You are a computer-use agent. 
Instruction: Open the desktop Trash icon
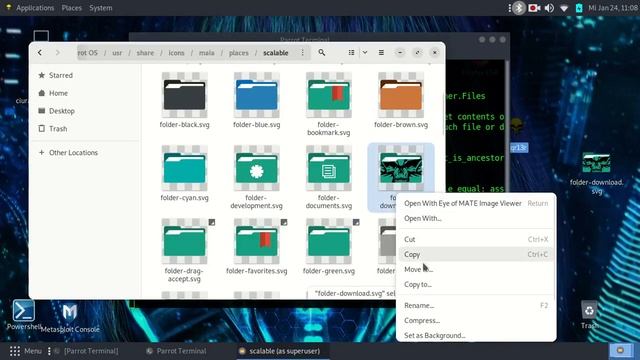[589, 315]
